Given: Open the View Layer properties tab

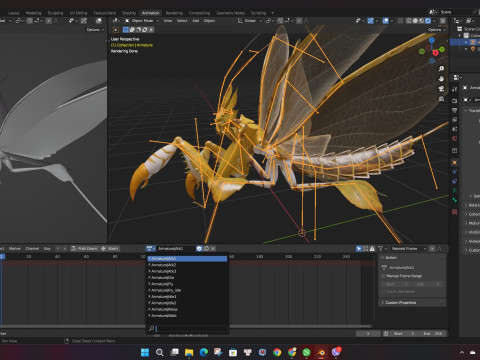Looking at the screenshot, I should pyautogui.click(x=454, y=119).
